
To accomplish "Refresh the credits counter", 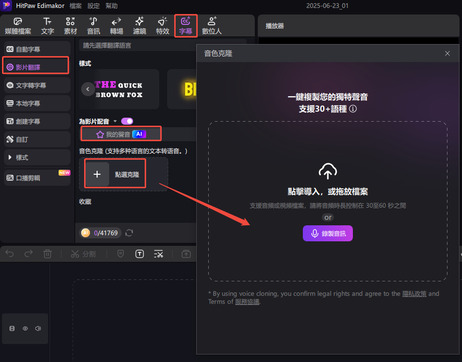I will pos(129,233).
